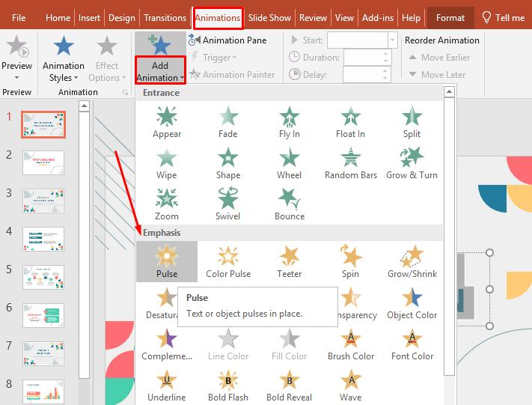Expand the Animation group dialog launcher
Screen dimensions: 532x405
[x=125, y=92]
